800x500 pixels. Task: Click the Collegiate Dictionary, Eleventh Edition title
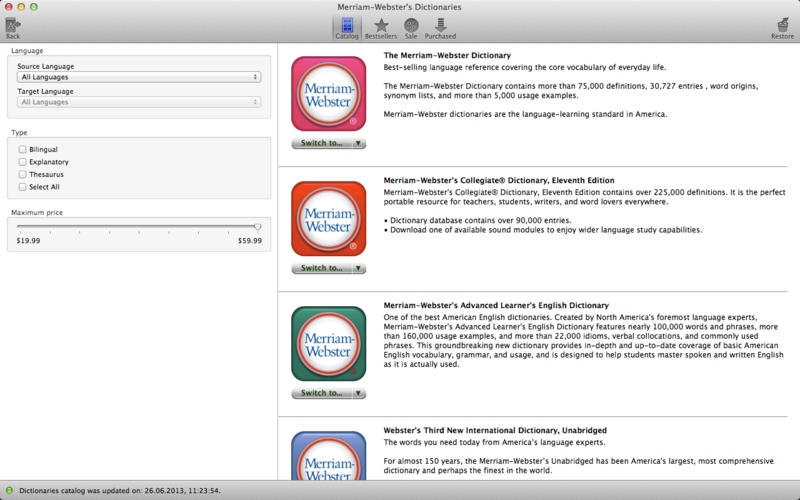coord(499,180)
